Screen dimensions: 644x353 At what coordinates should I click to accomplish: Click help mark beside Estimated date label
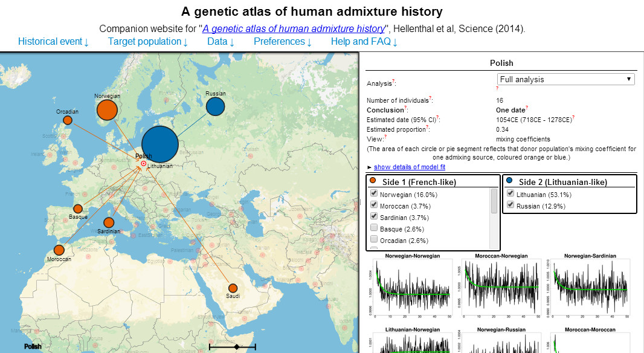(x=438, y=117)
